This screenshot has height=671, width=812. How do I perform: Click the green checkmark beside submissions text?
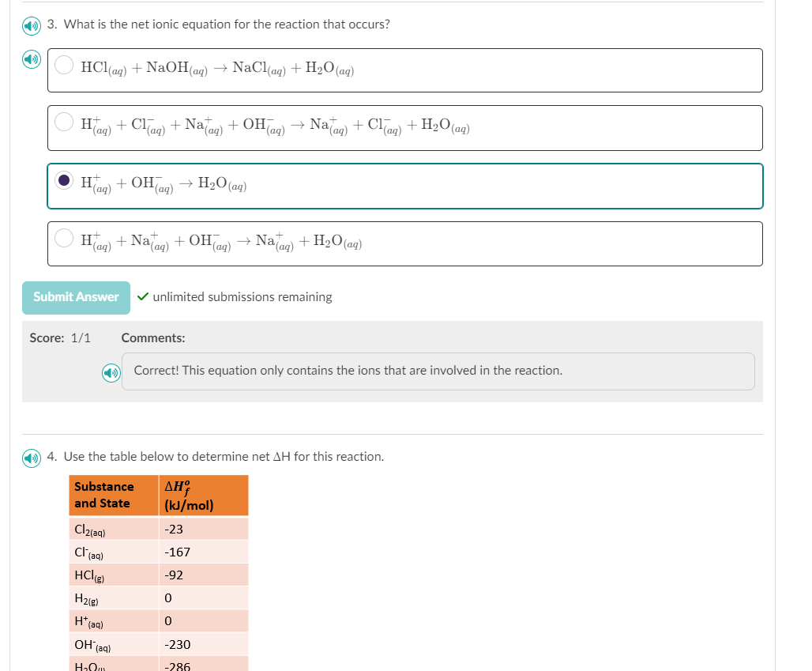click(143, 297)
